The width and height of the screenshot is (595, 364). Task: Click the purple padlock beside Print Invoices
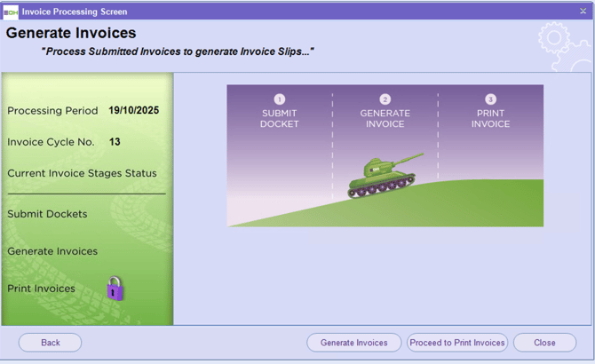pyautogui.click(x=115, y=289)
